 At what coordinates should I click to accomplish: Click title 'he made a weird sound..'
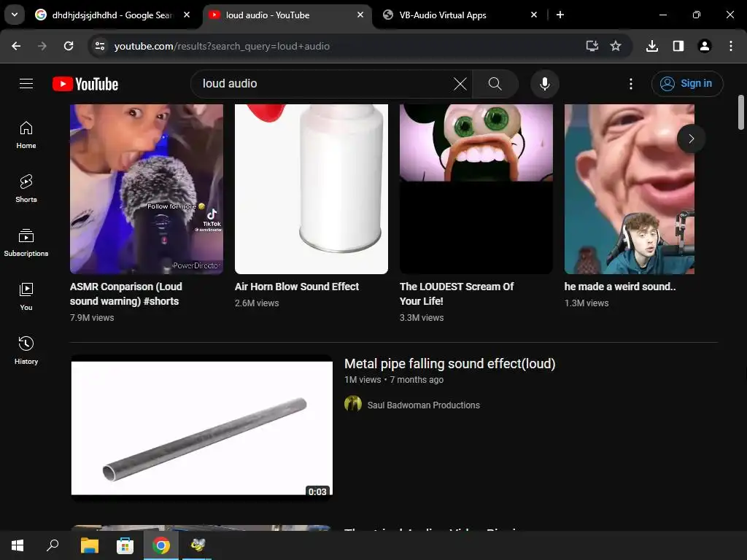[620, 287]
